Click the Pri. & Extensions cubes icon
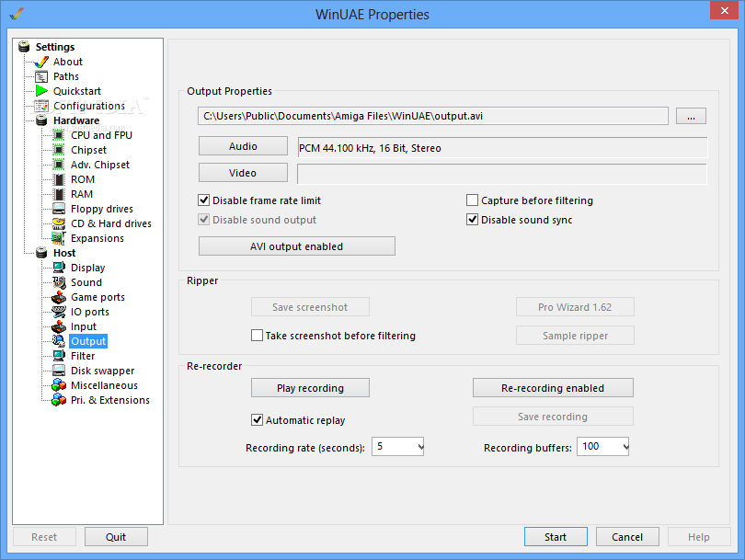 point(59,400)
